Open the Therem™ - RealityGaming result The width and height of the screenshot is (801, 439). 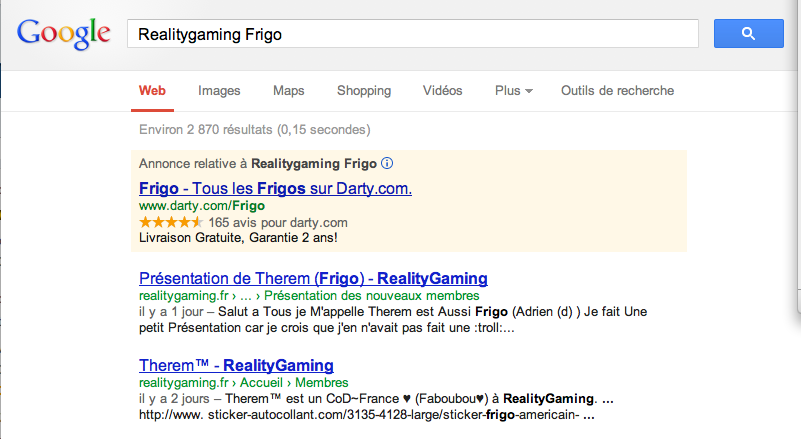[236, 365]
